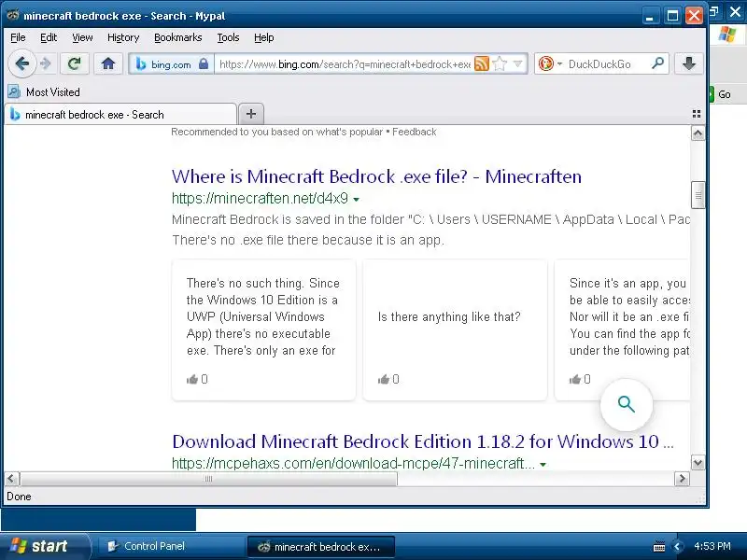Open the 'There's no such thing' answer card

click(x=263, y=330)
